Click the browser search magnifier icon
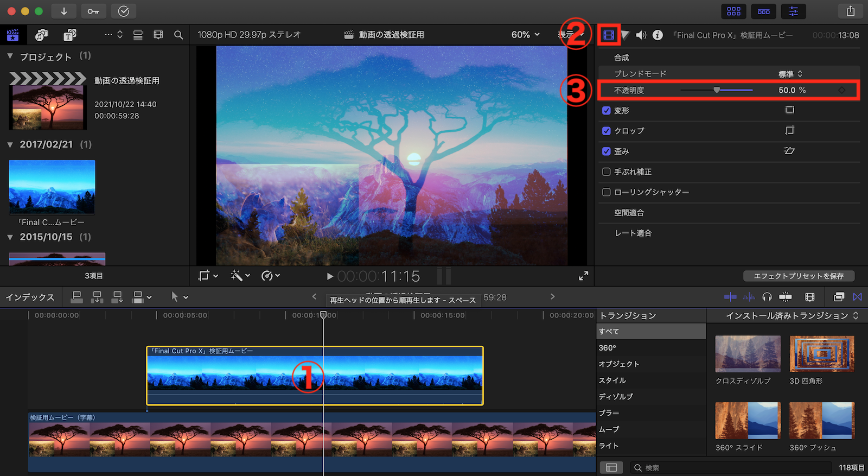The height and width of the screenshot is (476, 868). pyautogui.click(x=178, y=35)
